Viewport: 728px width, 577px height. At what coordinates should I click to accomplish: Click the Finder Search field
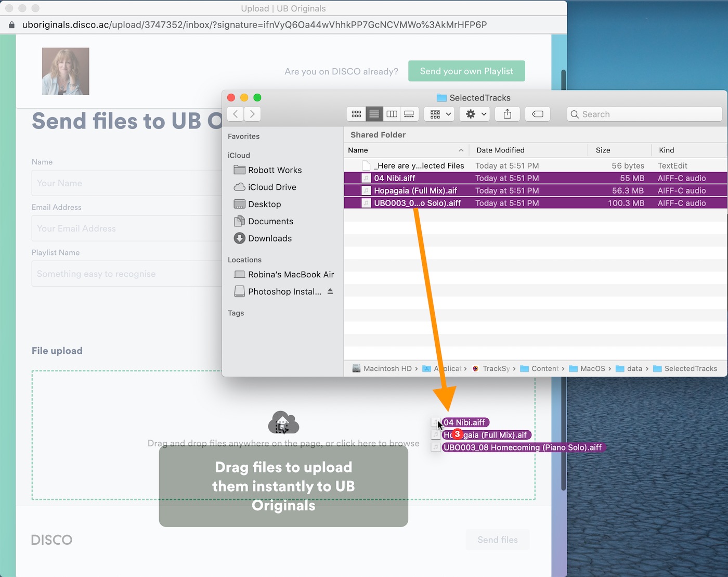(645, 114)
